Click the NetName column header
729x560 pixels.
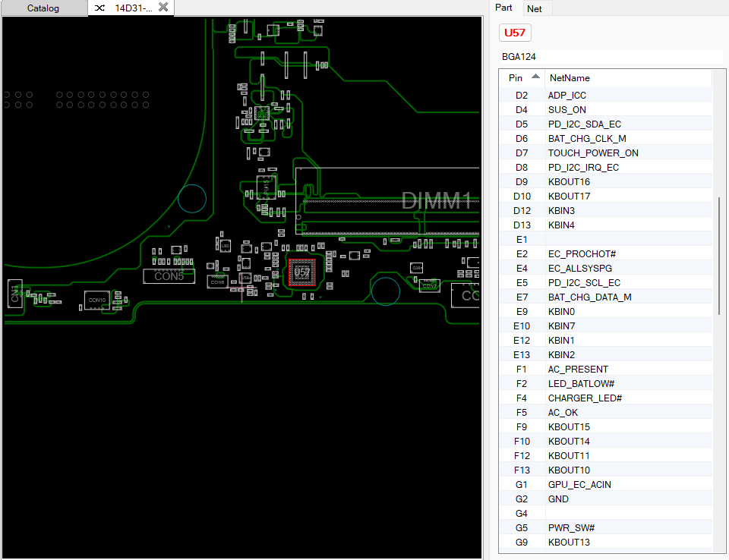pos(570,78)
